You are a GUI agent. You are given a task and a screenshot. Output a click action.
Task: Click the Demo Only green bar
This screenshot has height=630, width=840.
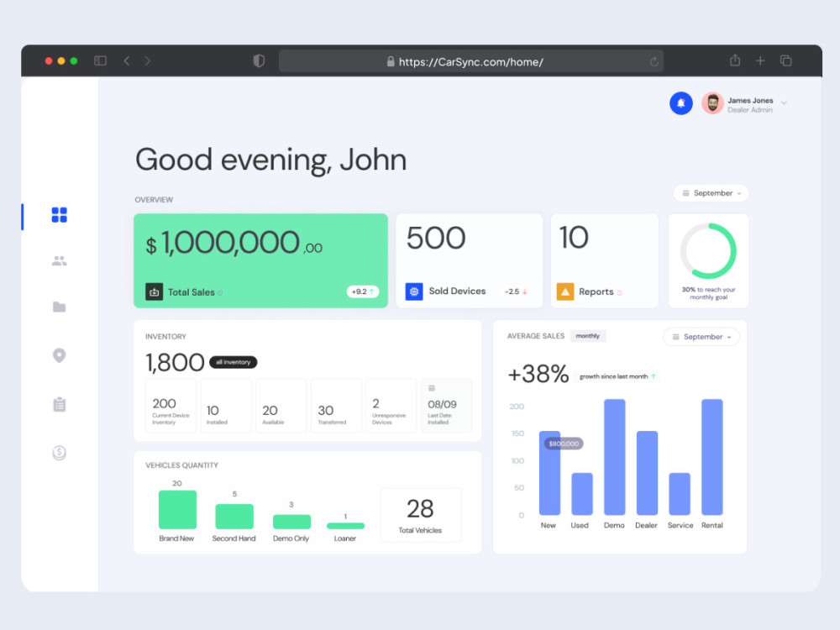point(291,522)
